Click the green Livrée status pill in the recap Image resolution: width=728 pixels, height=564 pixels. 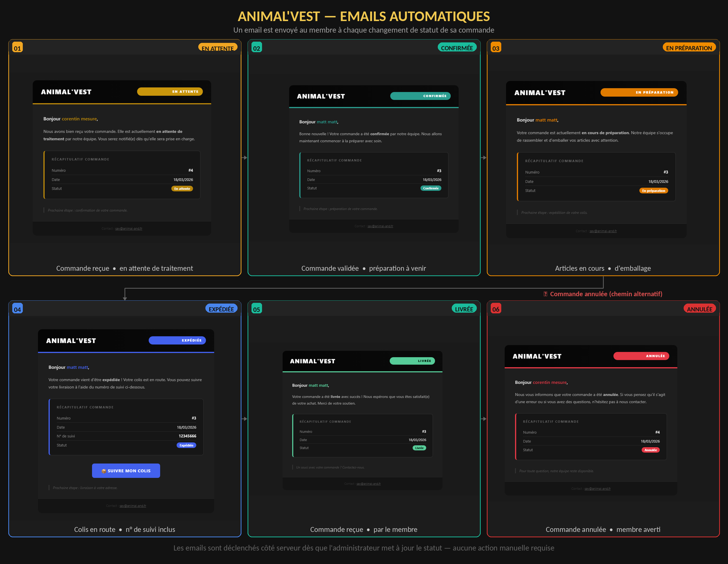419,448
